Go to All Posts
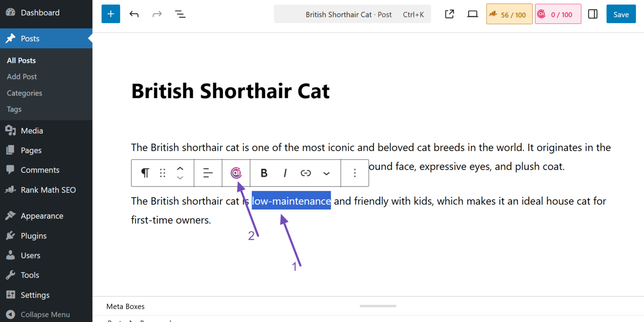 [x=21, y=60]
